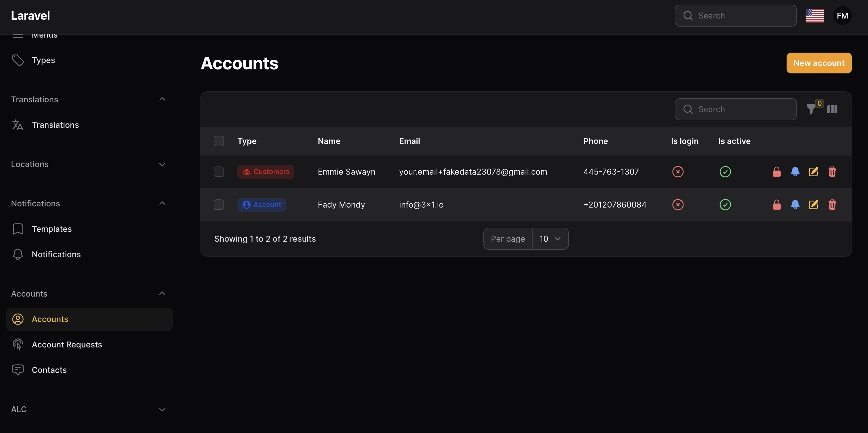
Task: Select all rows with header checkbox
Action: point(219,141)
